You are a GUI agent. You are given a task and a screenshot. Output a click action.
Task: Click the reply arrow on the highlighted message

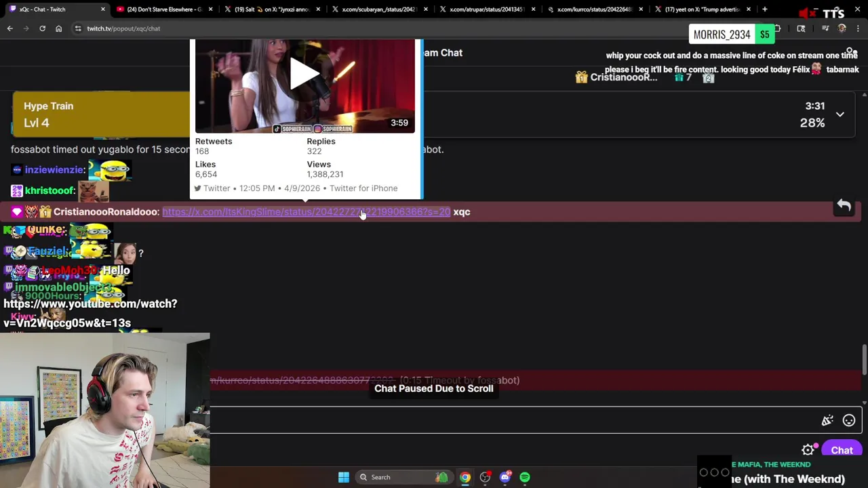(844, 205)
